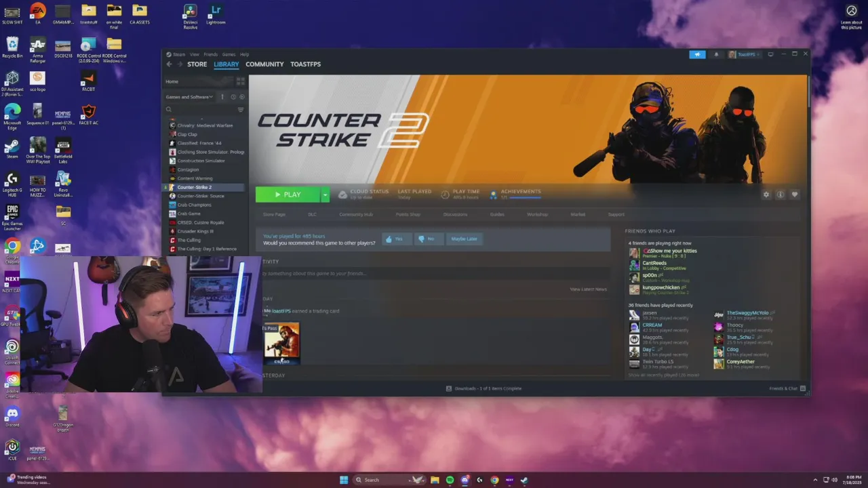
Task: Open the game info icon
Action: (781, 195)
